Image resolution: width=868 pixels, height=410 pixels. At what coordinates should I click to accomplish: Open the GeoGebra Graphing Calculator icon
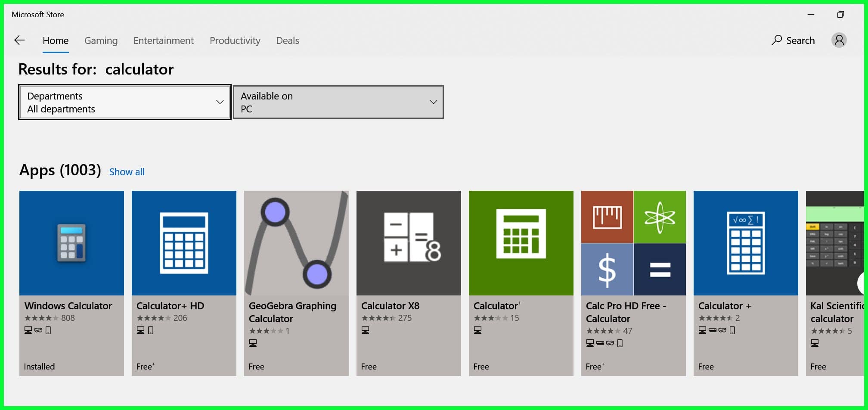pos(296,243)
